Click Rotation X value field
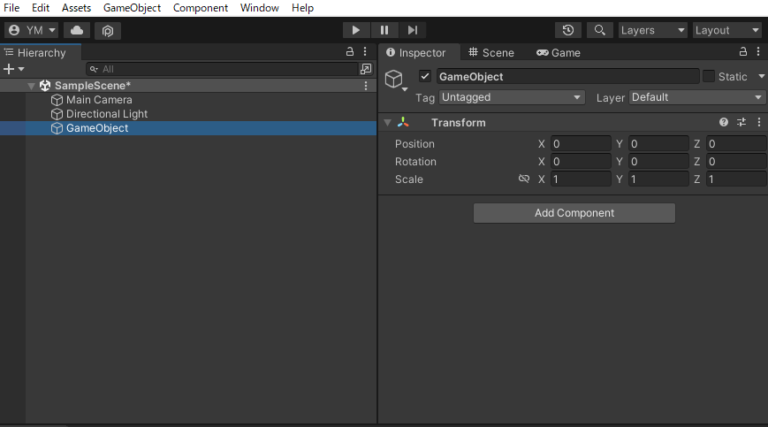The width and height of the screenshot is (768, 427). click(580, 162)
